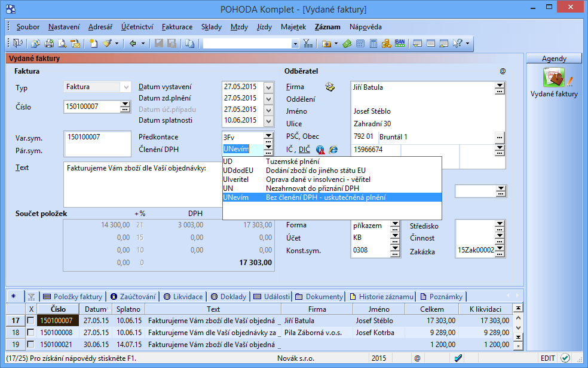Click the 1 200,00 Celkem cell
588x368 pixels.
click(x=431, y=344)
